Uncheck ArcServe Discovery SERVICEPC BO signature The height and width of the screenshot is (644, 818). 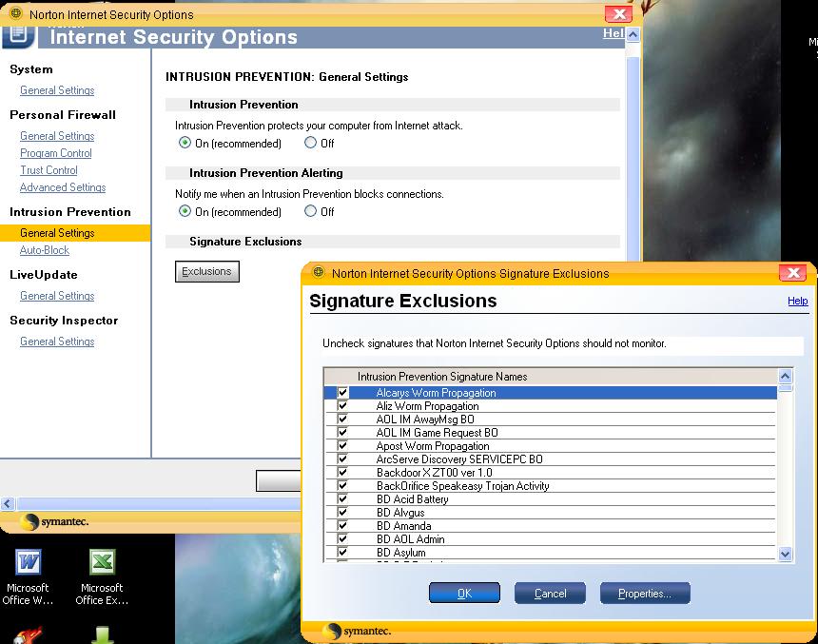click(342, 459)
